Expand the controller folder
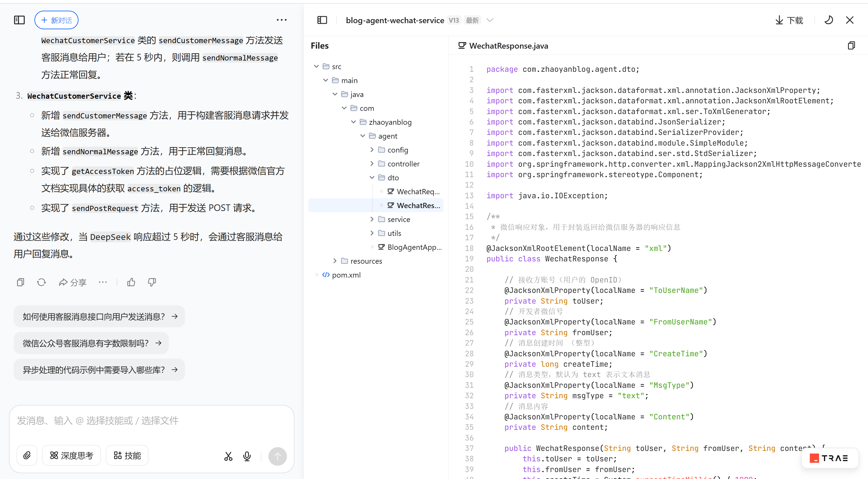This screenshot has height=479, width=868. pos(372,163)
